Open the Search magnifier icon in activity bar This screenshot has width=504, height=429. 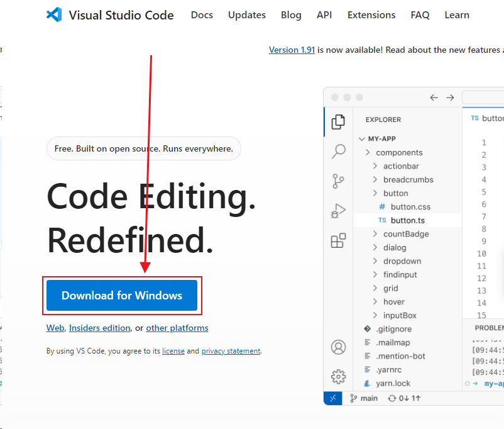[x=339, y=151]
